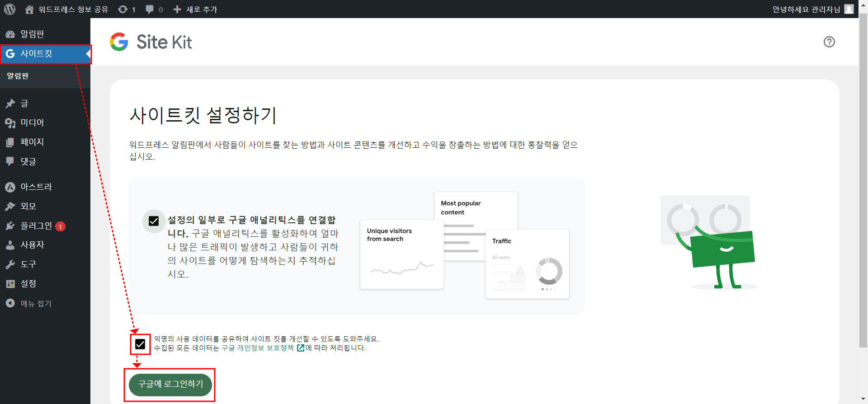Click the 도구 wrench icon in sidebar

pos(10,264)
